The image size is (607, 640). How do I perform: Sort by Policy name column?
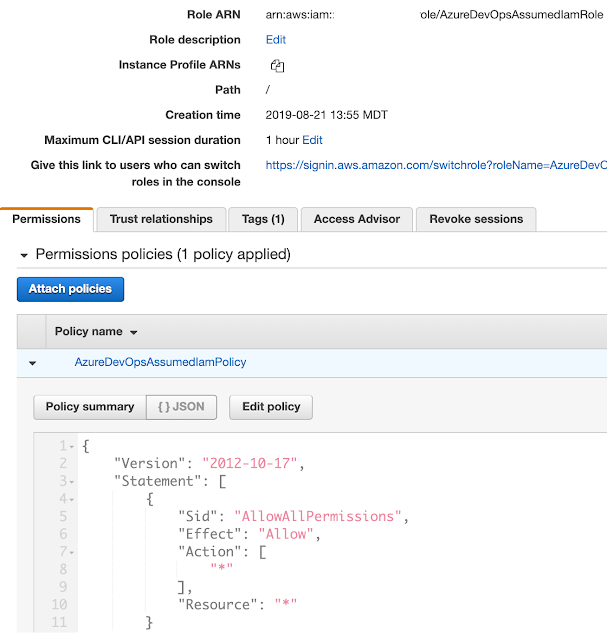tap(96, 331)
